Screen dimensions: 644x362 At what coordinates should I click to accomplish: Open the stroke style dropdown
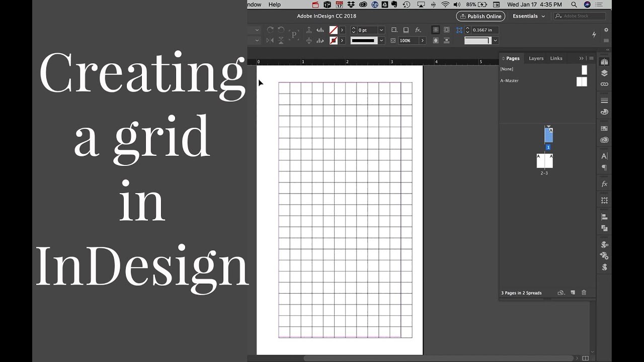click(x=381, y=41)
